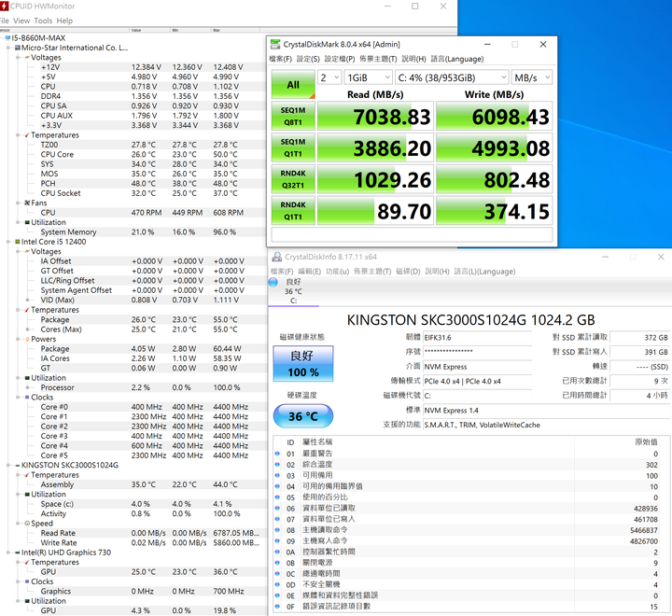Click the CrystalDiskMark app icon in title bar
Screen dimensions: 672x616
point(274,44)
